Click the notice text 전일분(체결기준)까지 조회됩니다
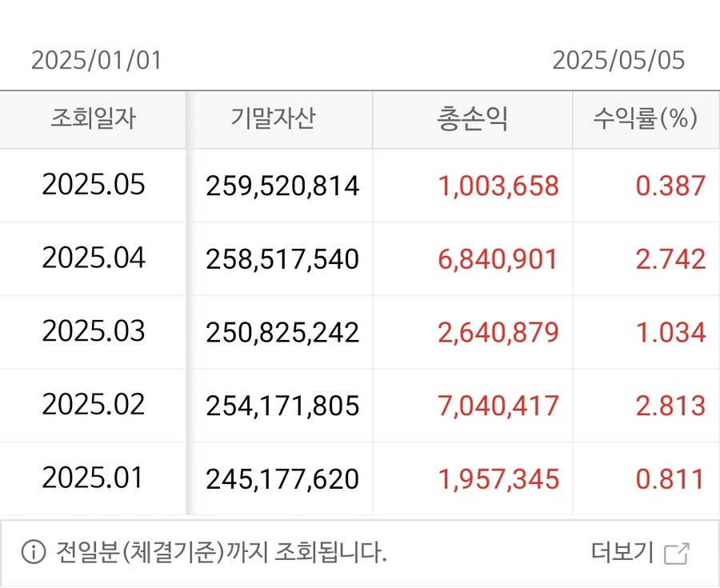Image resolution: width=720 pixels, height=588 pixels. 221,553
